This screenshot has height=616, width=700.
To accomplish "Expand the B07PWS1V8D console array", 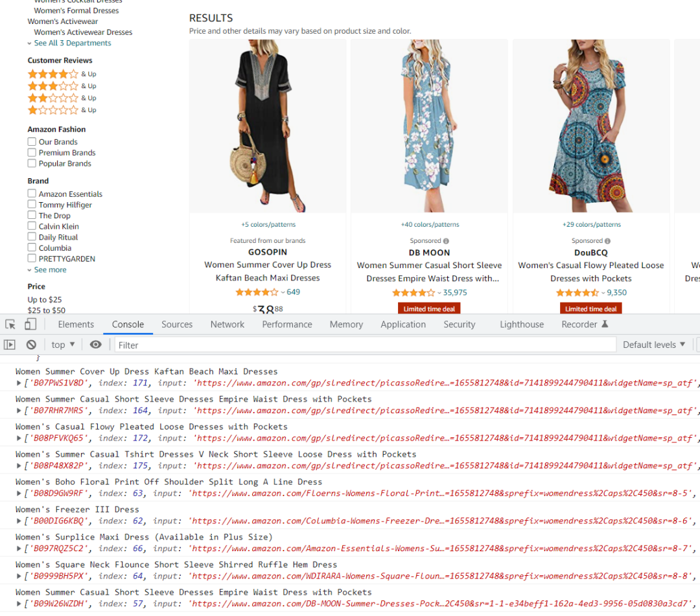I will coord(19,383).
